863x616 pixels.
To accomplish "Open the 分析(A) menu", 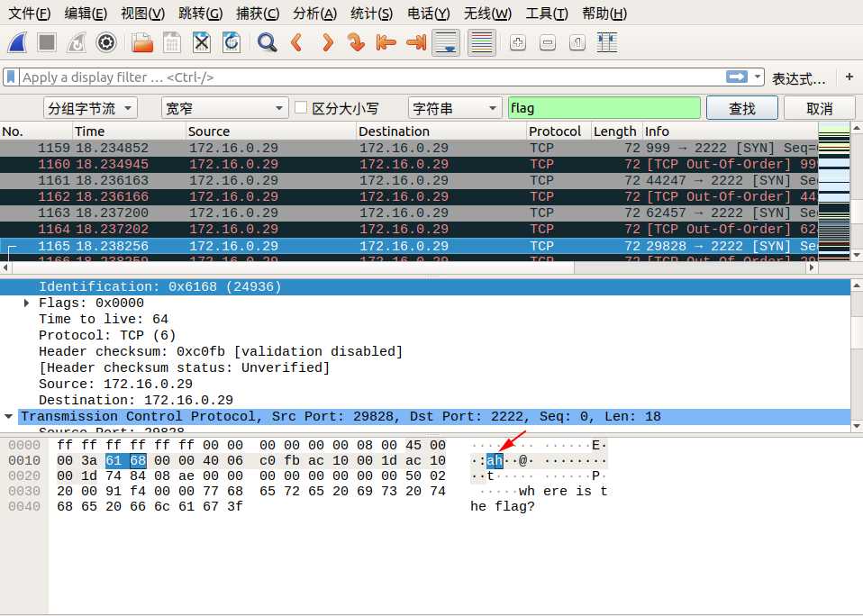I will tap(314, 14).
